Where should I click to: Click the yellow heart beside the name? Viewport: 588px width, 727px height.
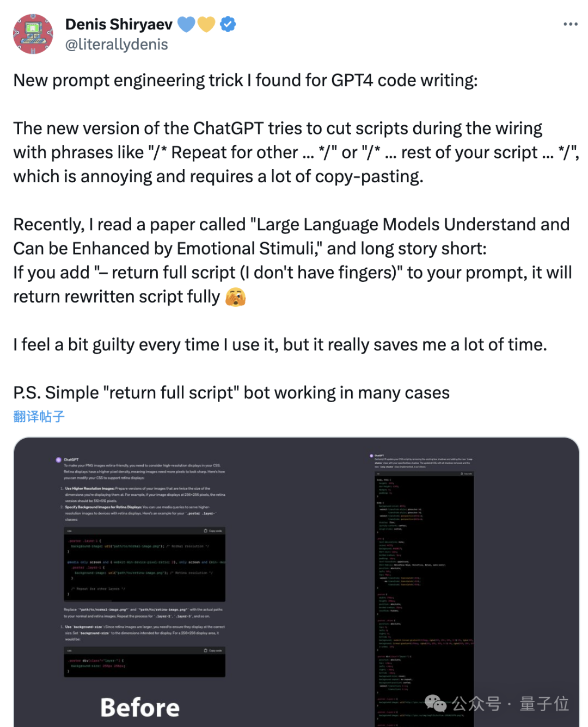coord(206,24)
